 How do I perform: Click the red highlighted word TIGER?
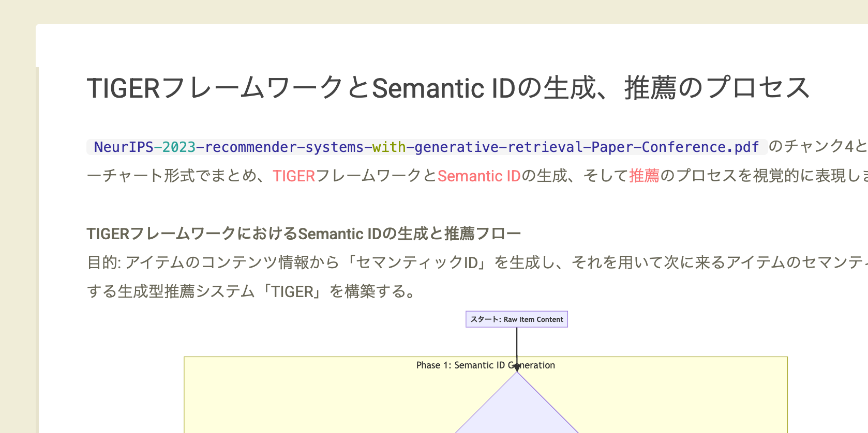tap(294, 176)
